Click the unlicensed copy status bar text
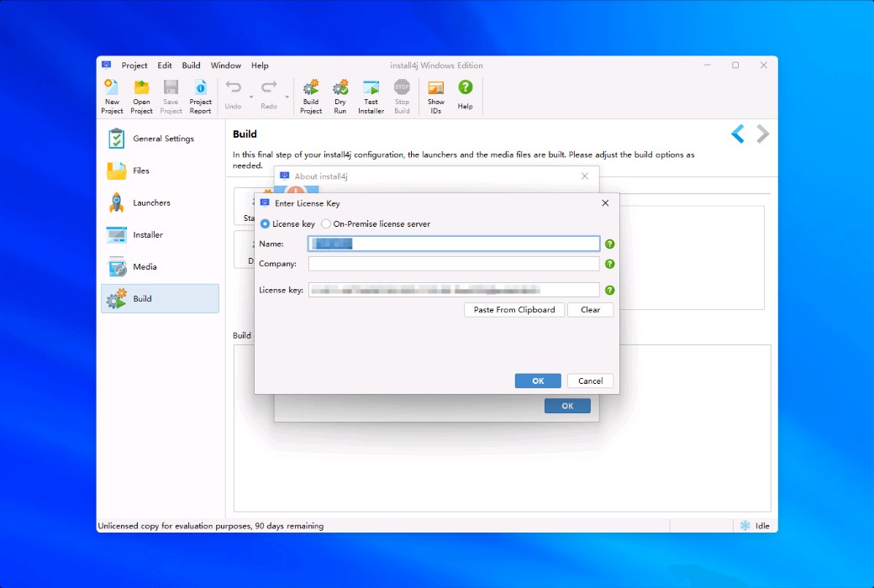 pyautogui.click(x=211, y=526)
